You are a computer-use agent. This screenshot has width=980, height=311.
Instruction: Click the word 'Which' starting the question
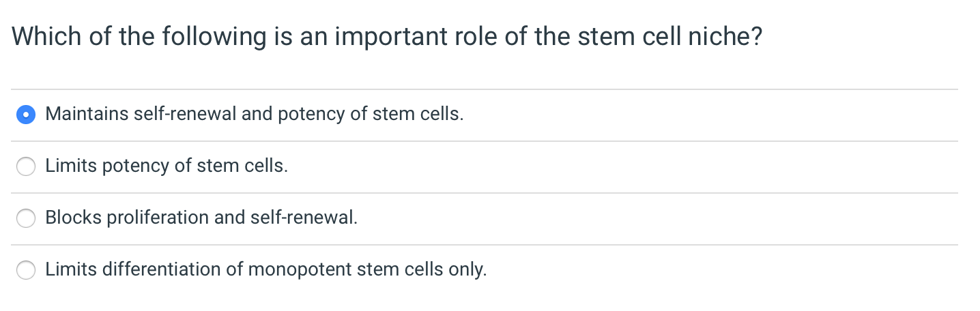(x=46, y=36)
